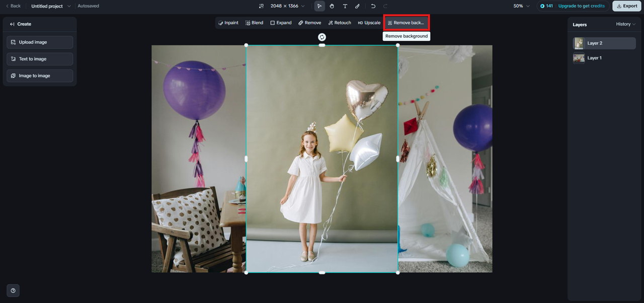The image size is (644, 303).
Task: Collapse the Create panel using arrow icon
Action: click(12, 24)
